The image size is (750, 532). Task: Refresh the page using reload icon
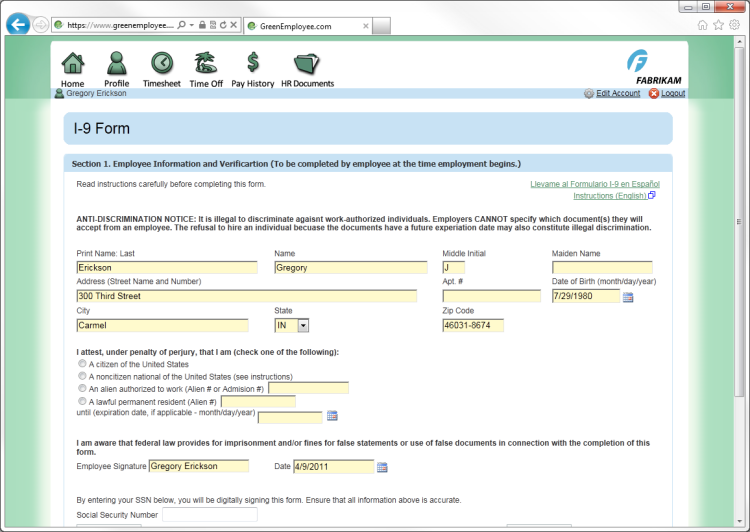(x=223, y=25)
